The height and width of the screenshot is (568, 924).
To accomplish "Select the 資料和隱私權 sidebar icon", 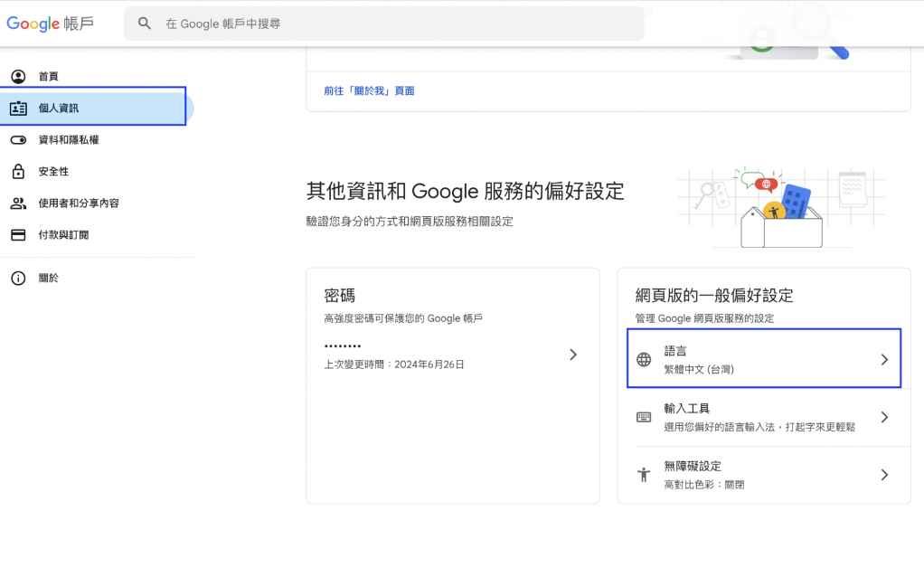I will coord(20,139).
